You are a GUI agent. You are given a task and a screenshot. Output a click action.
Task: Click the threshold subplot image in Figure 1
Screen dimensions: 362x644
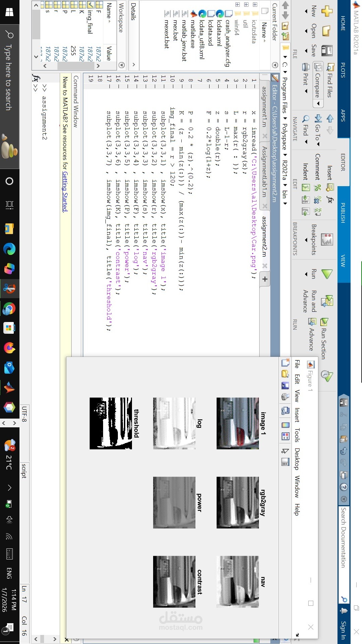111,423
